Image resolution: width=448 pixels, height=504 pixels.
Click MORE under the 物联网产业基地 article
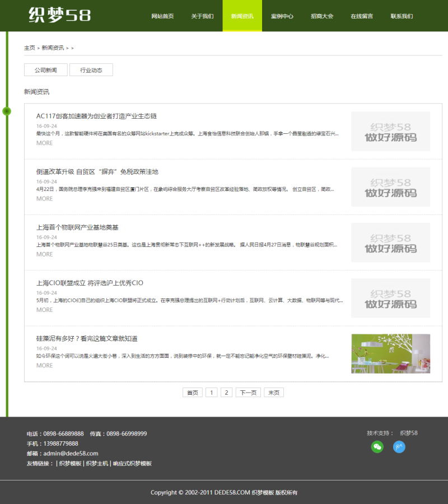pos(44,254)
